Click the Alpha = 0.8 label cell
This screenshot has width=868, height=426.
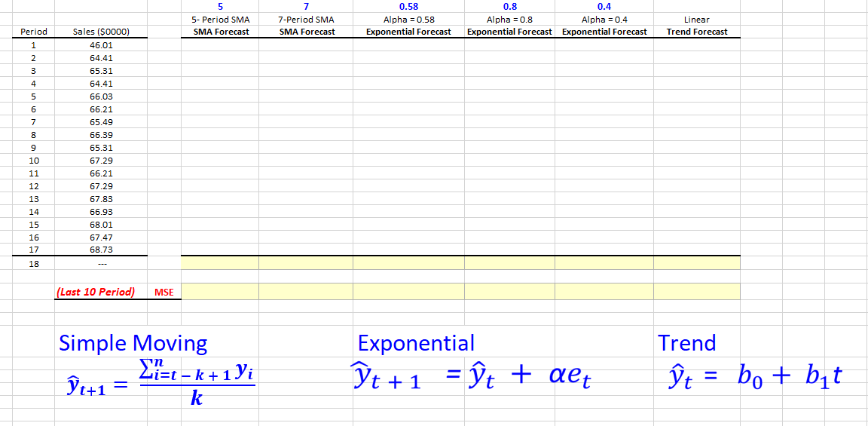509,20
